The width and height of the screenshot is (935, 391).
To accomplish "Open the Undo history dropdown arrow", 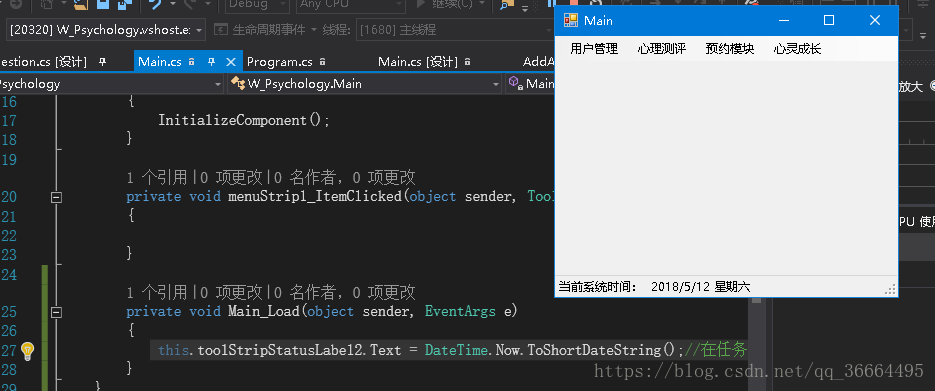I will point(172,4).
